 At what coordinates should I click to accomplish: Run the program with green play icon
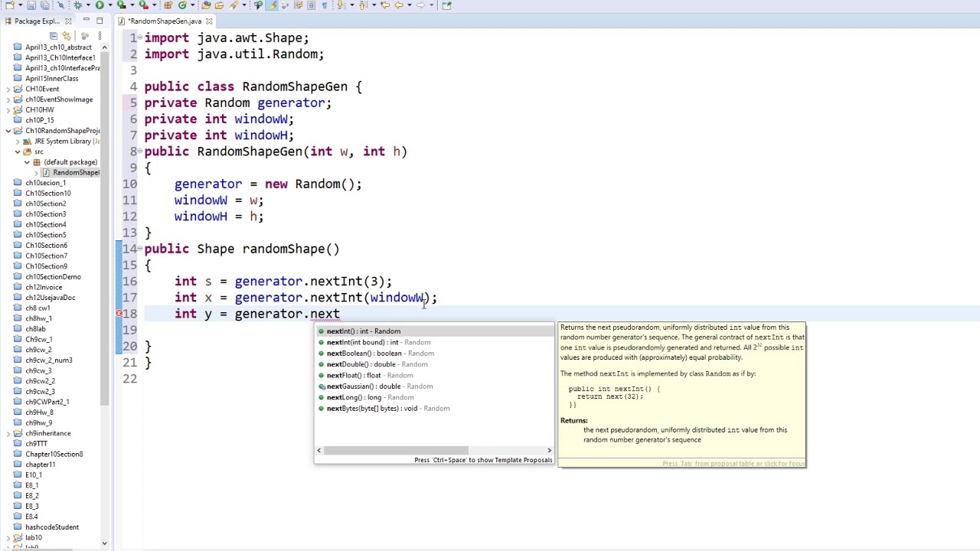click(100, 5)
